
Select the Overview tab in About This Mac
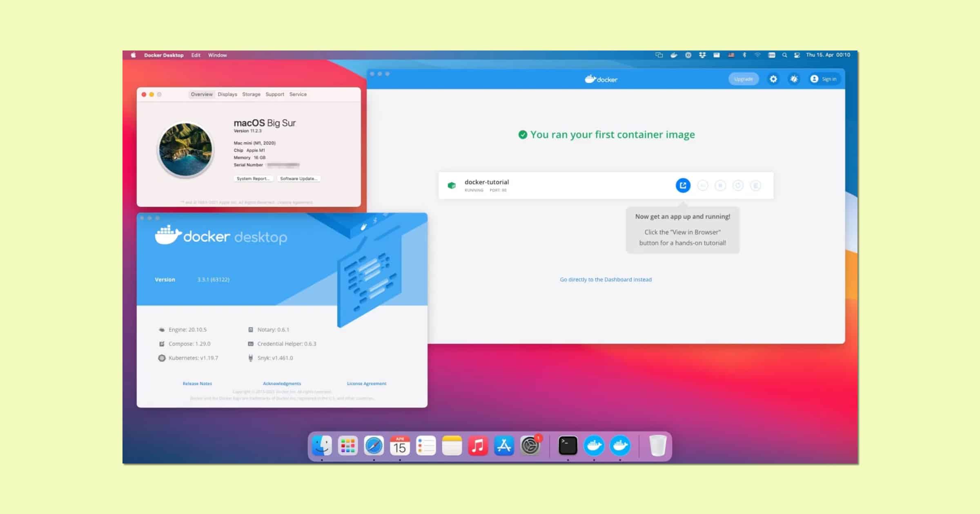coord(201,94)
